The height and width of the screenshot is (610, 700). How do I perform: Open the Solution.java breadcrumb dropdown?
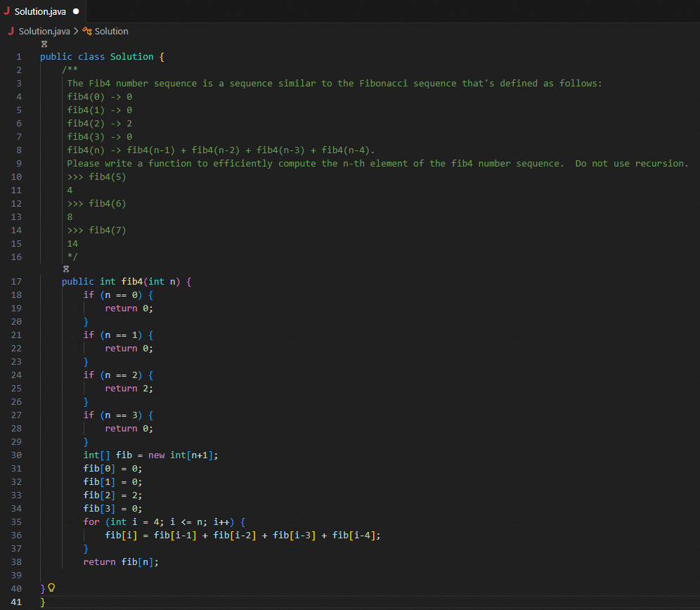(x=44, y=31)
